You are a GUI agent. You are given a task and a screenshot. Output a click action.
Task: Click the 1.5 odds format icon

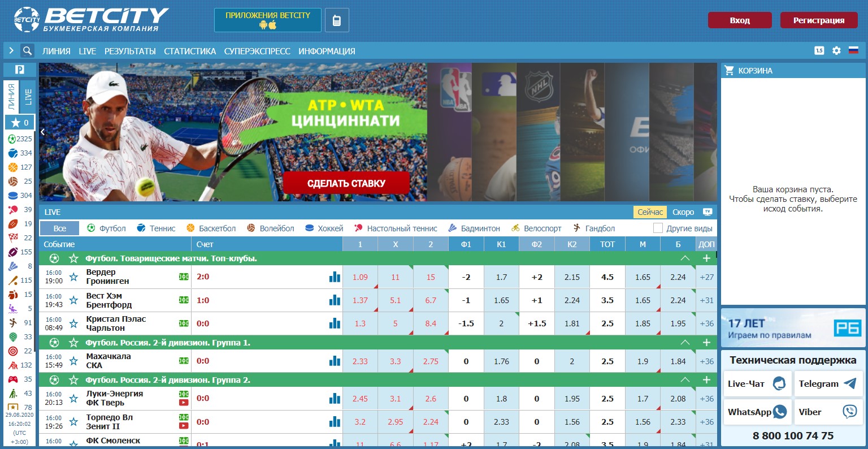pyautogui.click(x=819, y=50)
